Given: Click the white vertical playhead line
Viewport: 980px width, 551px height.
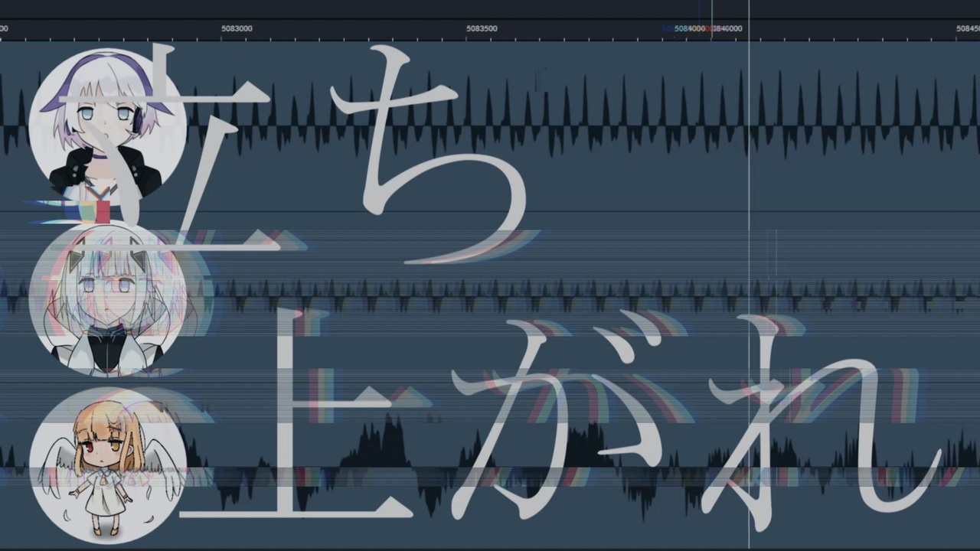Looking at the screenshot, I should pos(749,275).
